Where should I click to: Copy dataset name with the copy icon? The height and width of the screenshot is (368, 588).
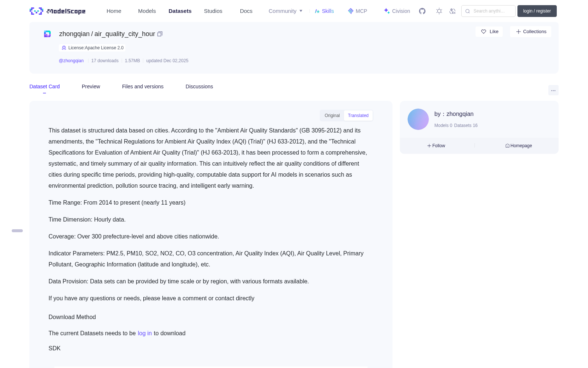click(160, 34)
